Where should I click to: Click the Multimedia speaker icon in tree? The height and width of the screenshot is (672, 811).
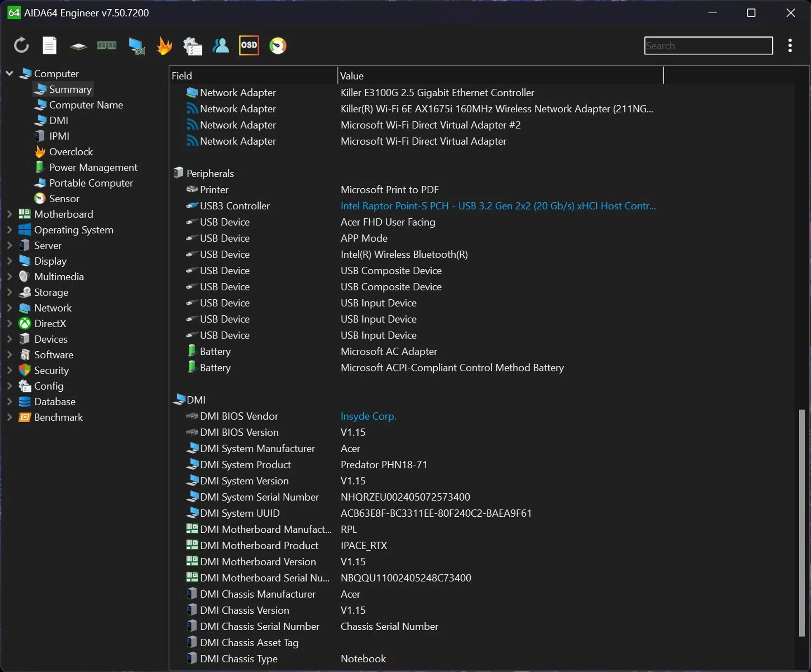(24, 276)
